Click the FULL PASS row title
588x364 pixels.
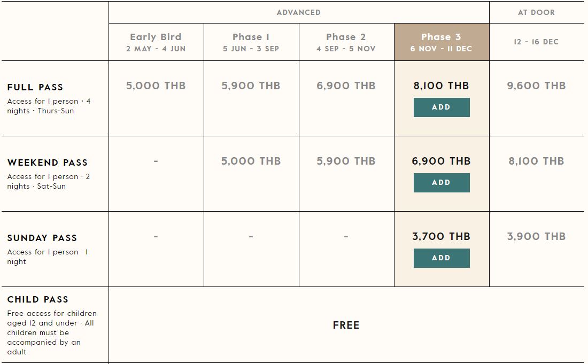pos(35,87)
